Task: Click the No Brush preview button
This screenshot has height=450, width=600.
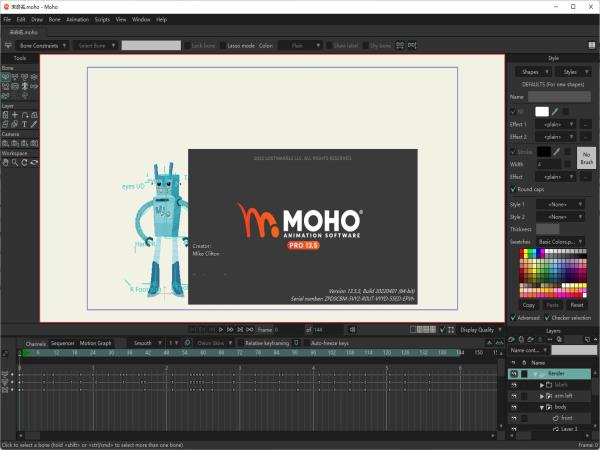Action: coord(586,158)
